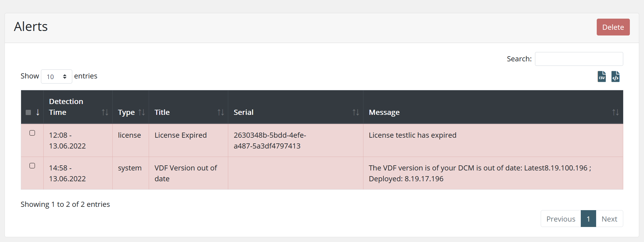Sort by Type column arrows
This screenshot has height=242, width=644.
tap(142, 112)
